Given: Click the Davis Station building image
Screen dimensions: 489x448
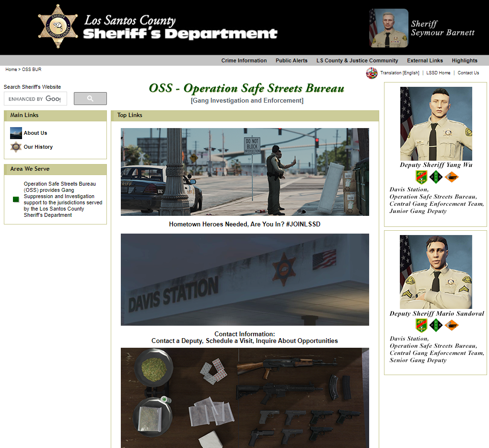Looking at the screenshot, I should (245, 280).
